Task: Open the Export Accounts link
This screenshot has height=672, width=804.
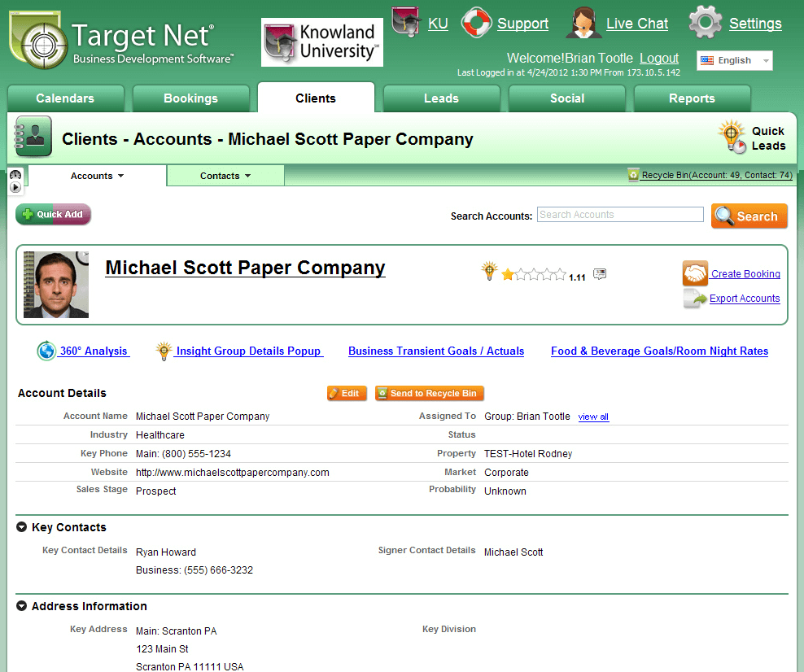Action: tap(745, 299)
